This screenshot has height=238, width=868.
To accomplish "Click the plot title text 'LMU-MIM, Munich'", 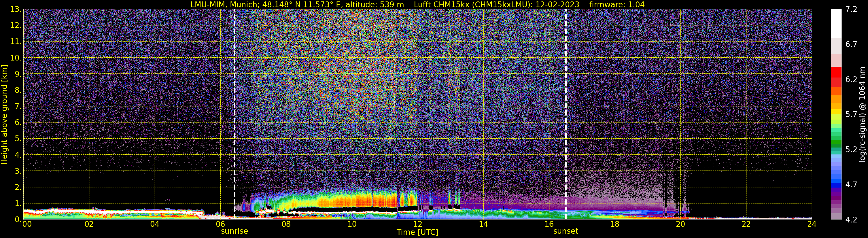I will [x=224, y=4].
